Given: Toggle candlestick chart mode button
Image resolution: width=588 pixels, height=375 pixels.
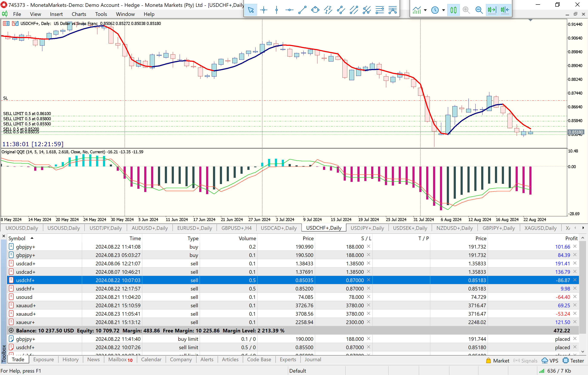Looking at the screenshot, I should (x=453, y=10).
